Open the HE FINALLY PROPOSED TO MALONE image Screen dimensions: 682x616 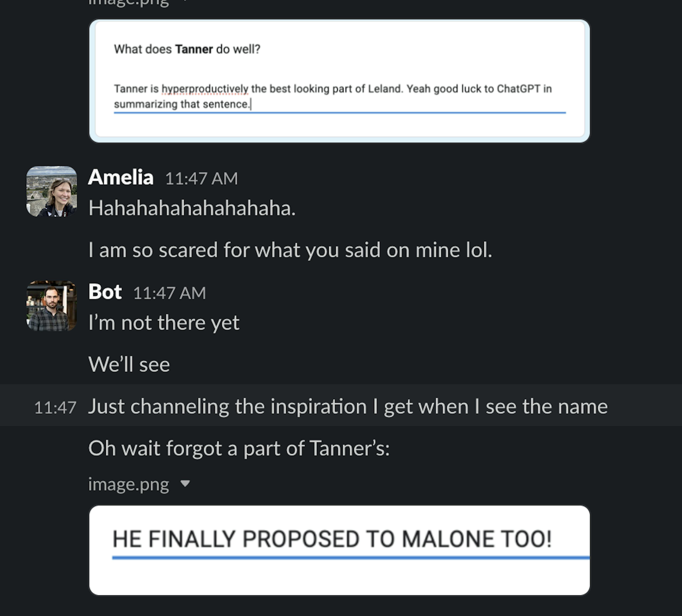[x=339, y=550]
